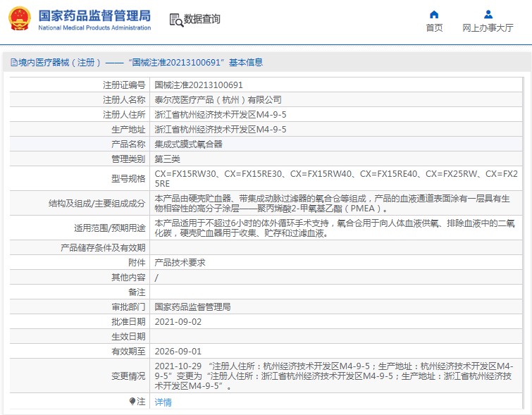Click expiry date 2026-09-01
The width and height of the screenshot is (532, 415).
[178, 351]
